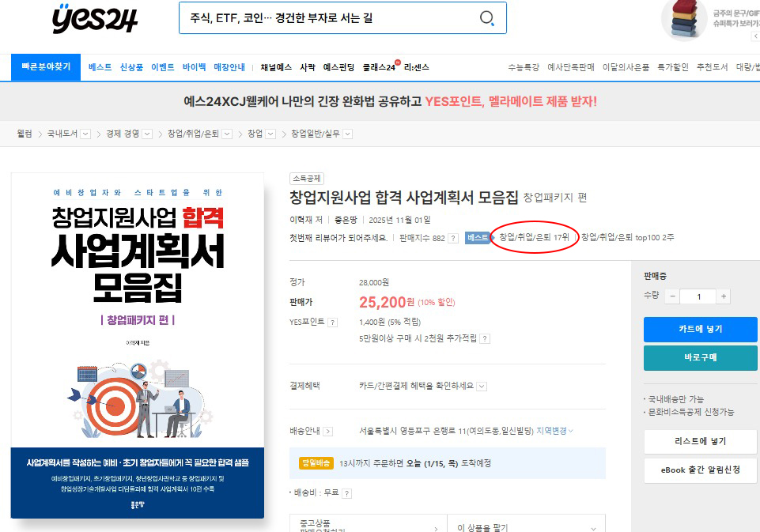Click help icon beside 5만원이상 구매 추가적립
This screenshot has width=760, height=532.
click(x=485, y=339)
